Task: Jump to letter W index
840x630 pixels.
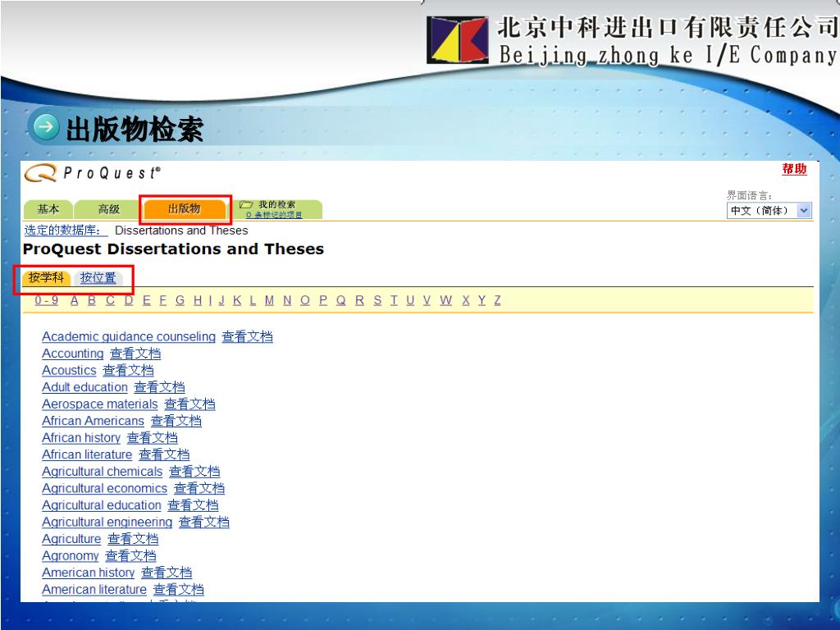Action: [x=445, y=300]
